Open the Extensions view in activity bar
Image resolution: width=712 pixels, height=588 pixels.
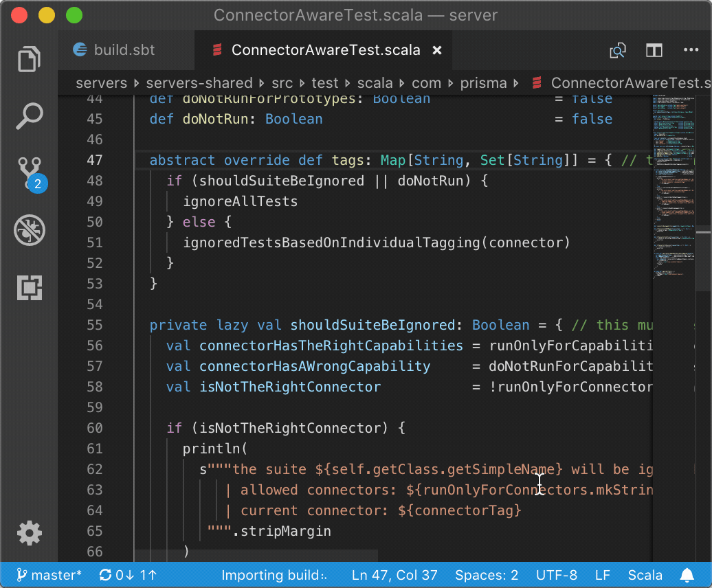click(x=29, y=288)
